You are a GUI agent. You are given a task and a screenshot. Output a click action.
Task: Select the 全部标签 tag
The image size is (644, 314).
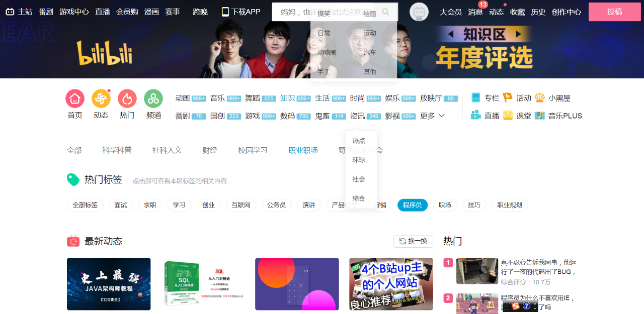[x=85, y=205]
